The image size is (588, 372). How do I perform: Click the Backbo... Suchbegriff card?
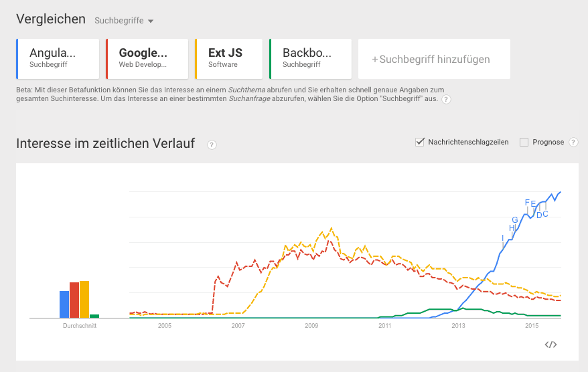310,59
